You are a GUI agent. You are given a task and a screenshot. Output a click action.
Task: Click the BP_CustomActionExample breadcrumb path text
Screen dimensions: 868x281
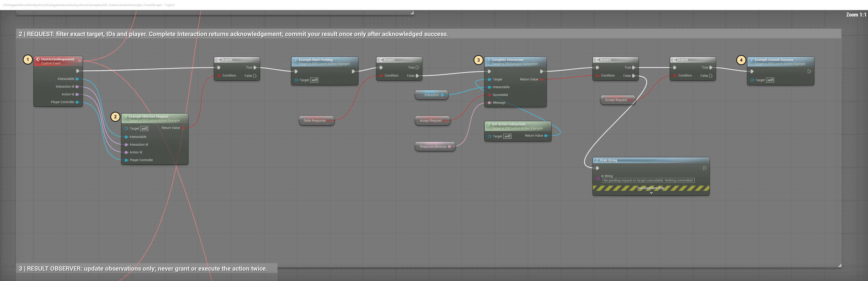coord(89,5)
